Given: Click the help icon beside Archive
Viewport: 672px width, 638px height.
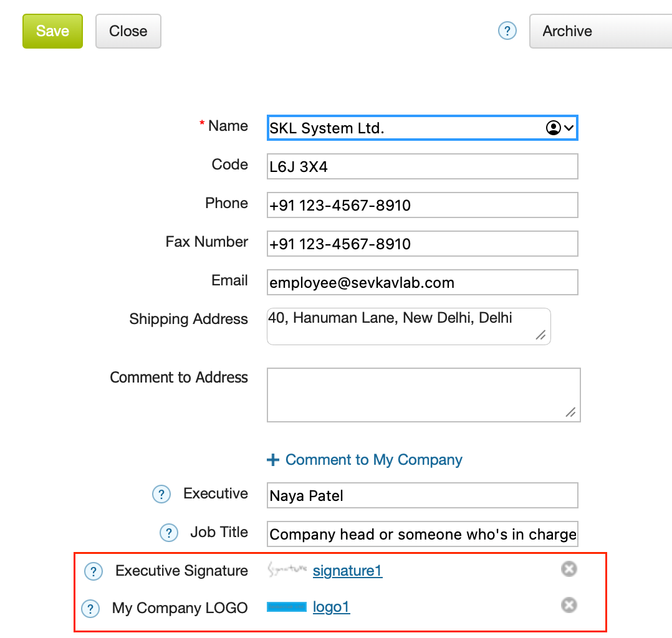Looking at the screenshot, I should pyautogui.click(x=507, y=31).
